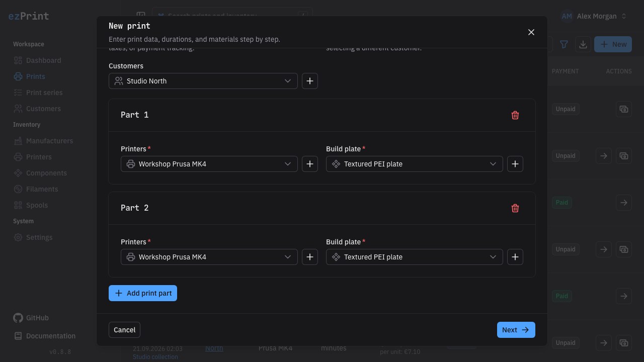The image size is (644, 362).
Task: Open Settings in the sidebar
Action: pyautogui.click(x=33, y=237)
